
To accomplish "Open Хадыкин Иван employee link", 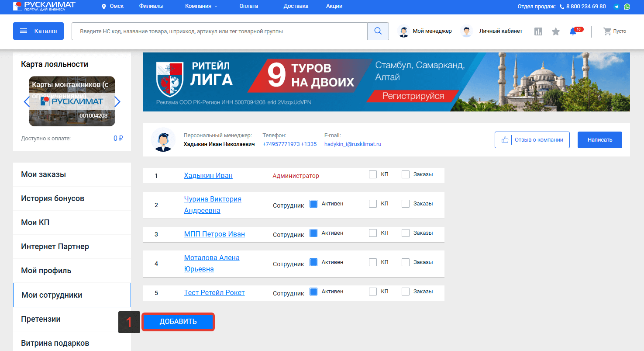I will tap(208, 175).
